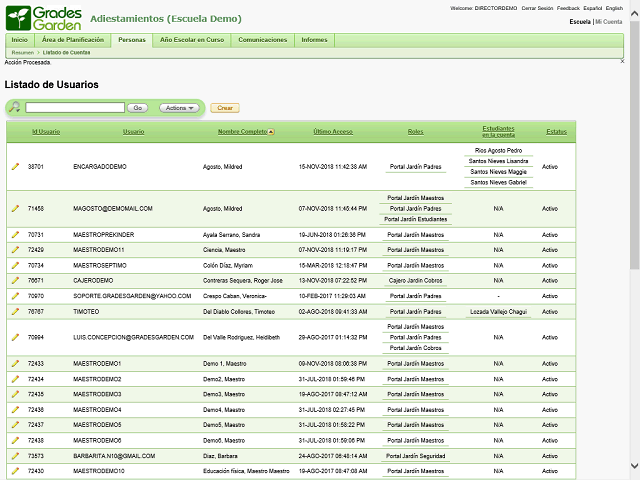Click edit pencil icon for MAGOSTO@DEMOMAIL.COM
The height and width of the screenshot is (480, 640).
coord(15,209)
